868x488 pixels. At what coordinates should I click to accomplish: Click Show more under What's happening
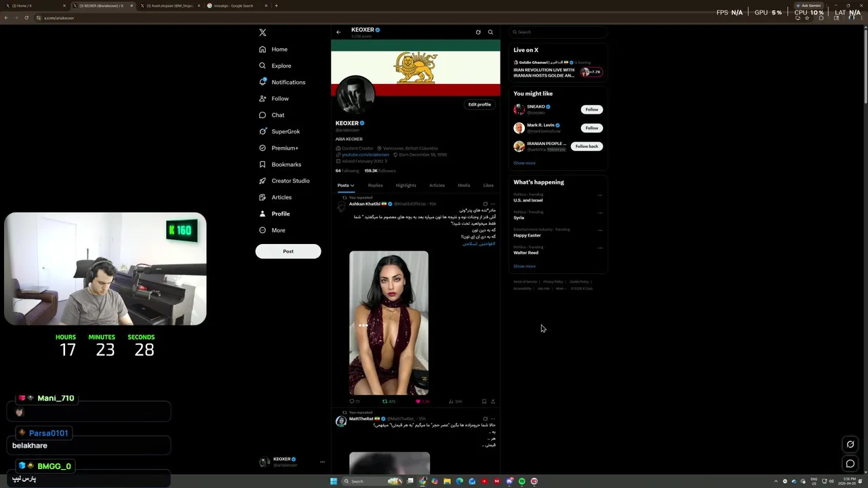[524, 266]
